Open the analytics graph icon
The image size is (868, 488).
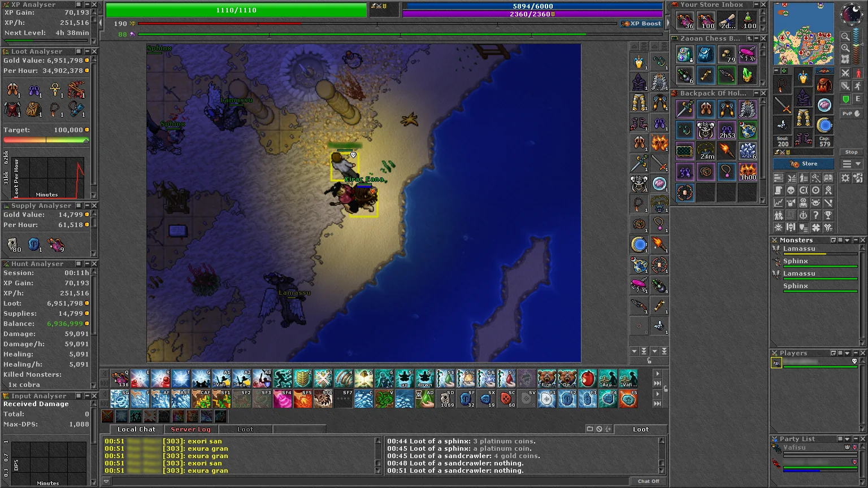(x=778, y=203)
